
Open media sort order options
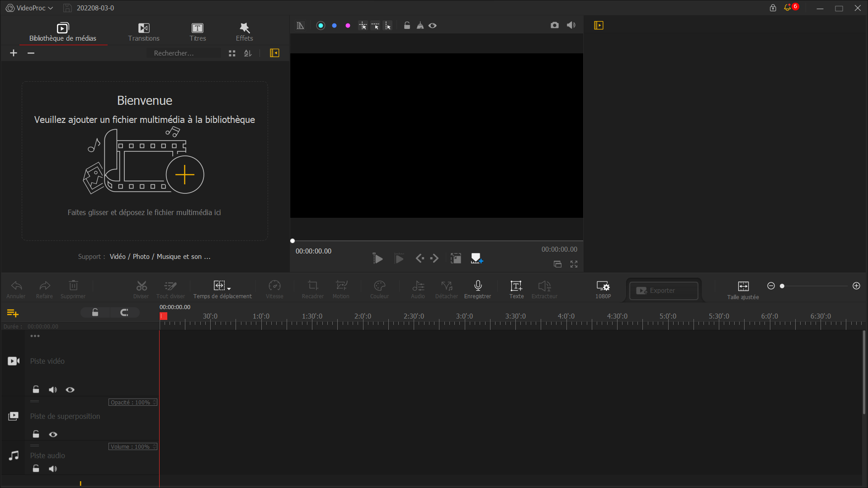pyautogui.click(x=248, y=53)
